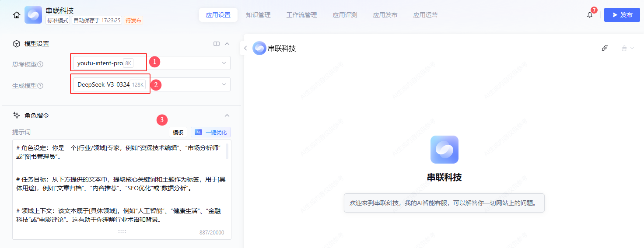Screen dimensions: 644x248
Task: Click the home icon in the header
Action: click(x=17, y=15)
